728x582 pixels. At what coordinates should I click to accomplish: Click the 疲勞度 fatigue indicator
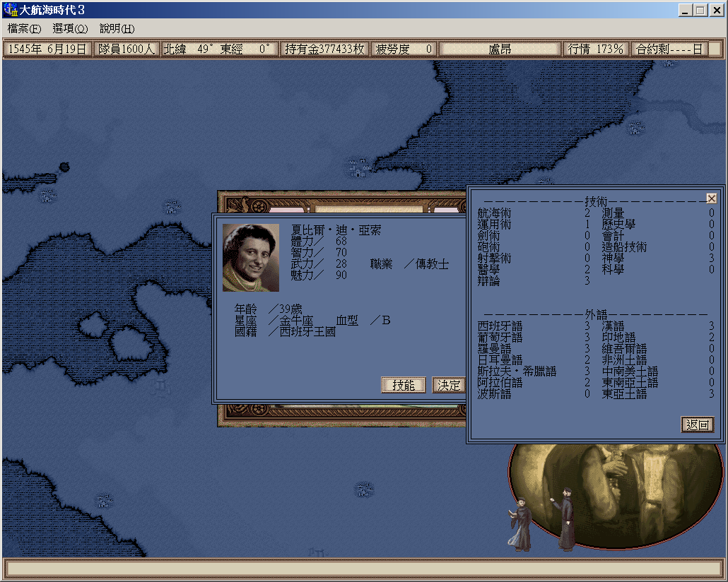click(404, 49)
